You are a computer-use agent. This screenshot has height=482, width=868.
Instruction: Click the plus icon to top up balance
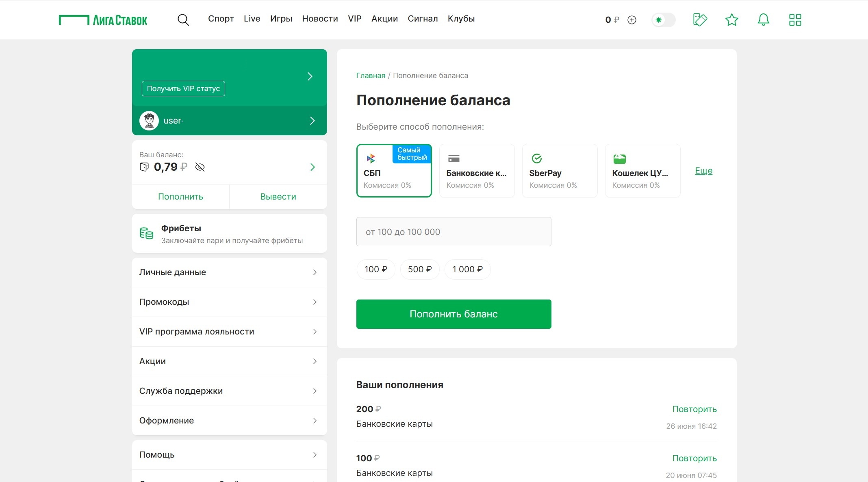[x=632, y=20]
